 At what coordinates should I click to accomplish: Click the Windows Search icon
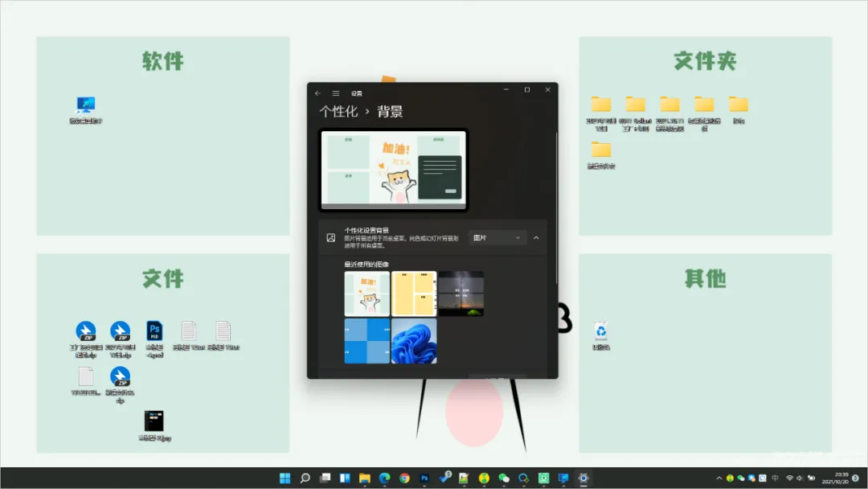pos(305,478)
